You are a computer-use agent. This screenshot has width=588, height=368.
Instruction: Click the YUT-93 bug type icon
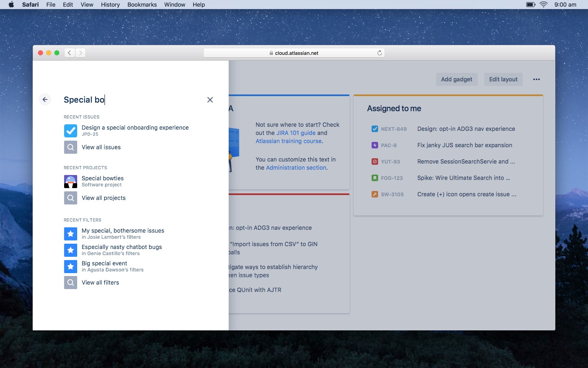pos(375,162)
